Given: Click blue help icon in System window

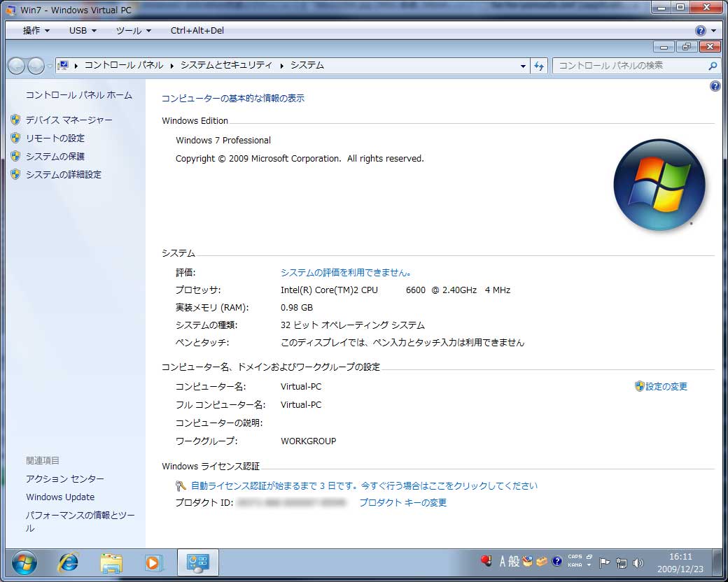Looking at the screenshot, I should [x=715, y=86].
